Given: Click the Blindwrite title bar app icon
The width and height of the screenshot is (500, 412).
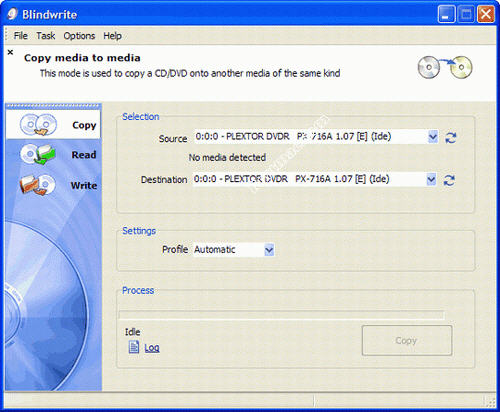Looking at the screenshot, I should coord(13,14).
